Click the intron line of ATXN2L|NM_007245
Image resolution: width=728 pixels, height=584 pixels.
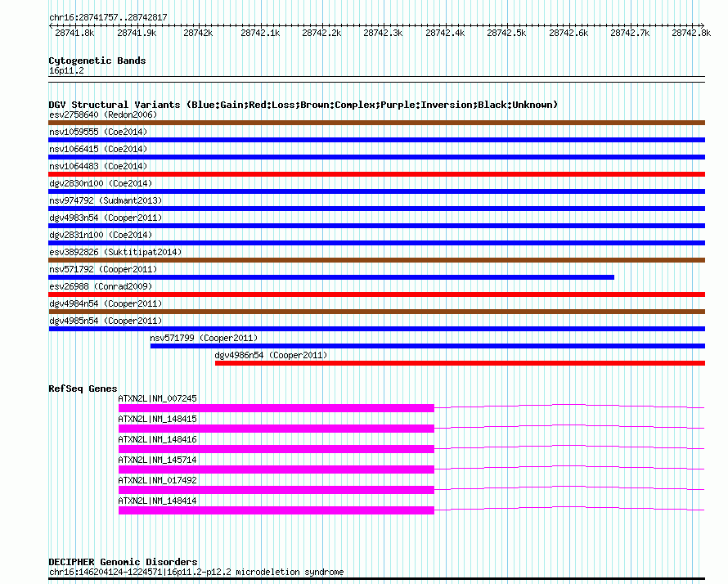pos(569,407)
